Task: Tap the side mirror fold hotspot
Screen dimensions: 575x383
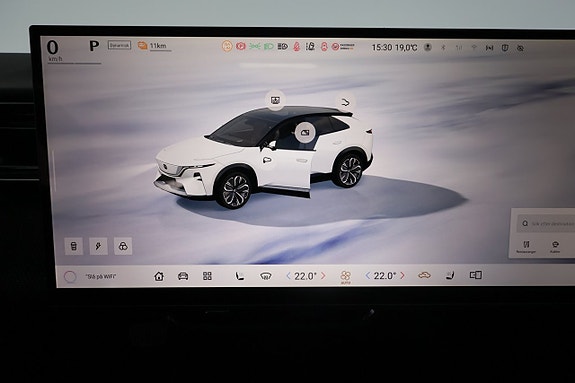Action: tap(267, 160)
